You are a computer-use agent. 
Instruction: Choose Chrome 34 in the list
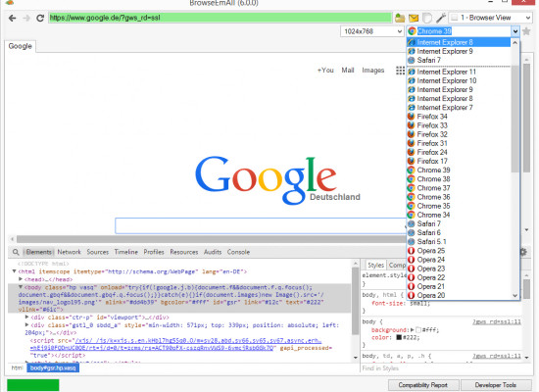(x=459, y=215)
